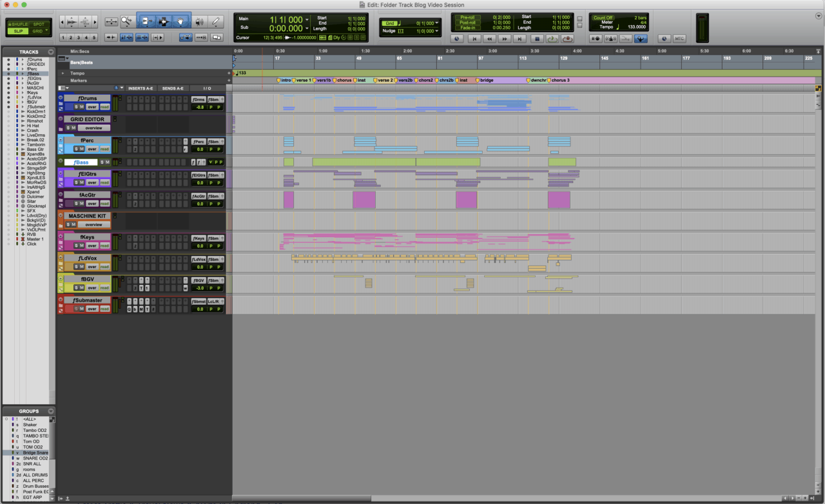Open the Main counter dropdown arrow

307,19
